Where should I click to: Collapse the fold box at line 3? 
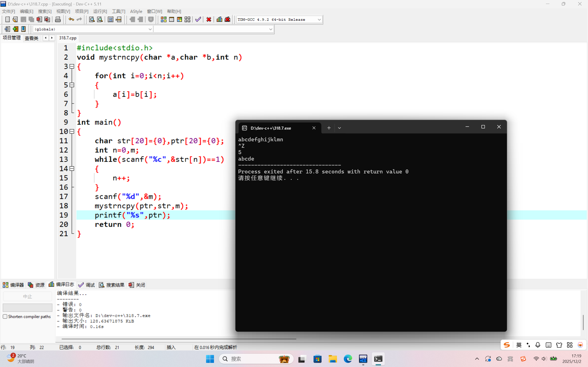pos(72,66)
